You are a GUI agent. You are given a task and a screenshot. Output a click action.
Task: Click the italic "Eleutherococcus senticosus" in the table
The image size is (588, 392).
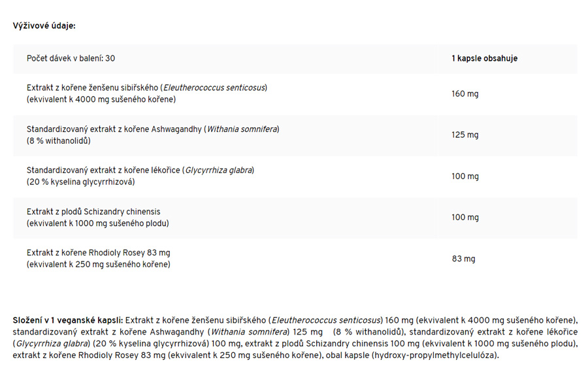[x=214, y=88]
